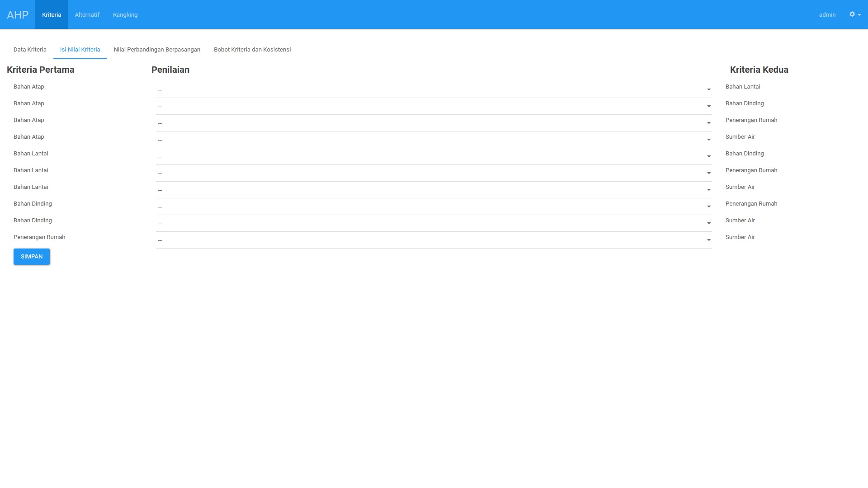Click the SIMPAN button
This screenshot has height=488, width=868.
tap(32, 257)
